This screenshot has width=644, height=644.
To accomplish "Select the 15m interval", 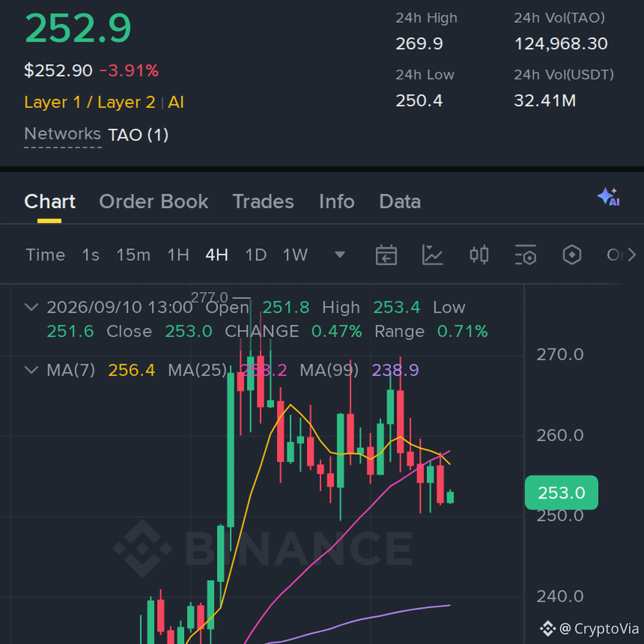I will point(133,255).
